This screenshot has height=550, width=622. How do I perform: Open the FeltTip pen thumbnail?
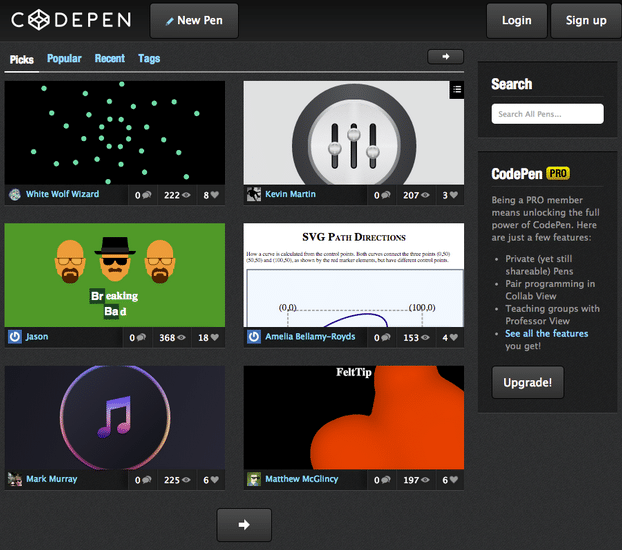click(354, 417)
